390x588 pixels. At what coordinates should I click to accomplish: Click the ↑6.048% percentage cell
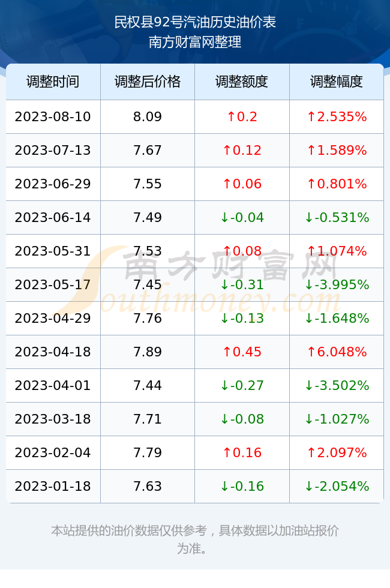(x=337, y=352)
